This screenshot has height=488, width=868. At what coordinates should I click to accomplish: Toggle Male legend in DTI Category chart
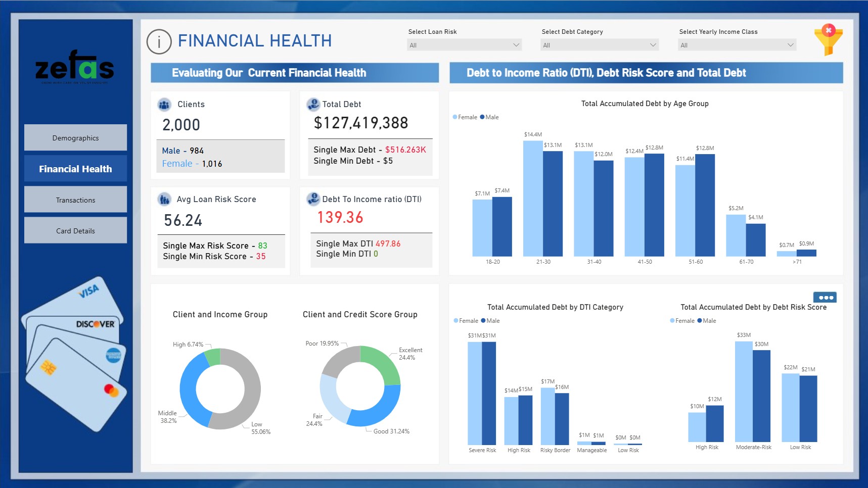[490, 321]
